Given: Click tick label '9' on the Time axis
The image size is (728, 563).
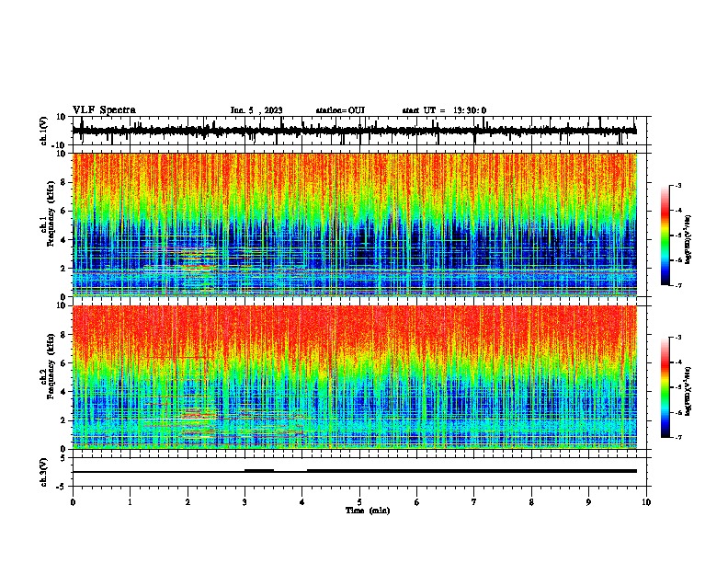Looking at the screenshot, I should pos(588,502).
